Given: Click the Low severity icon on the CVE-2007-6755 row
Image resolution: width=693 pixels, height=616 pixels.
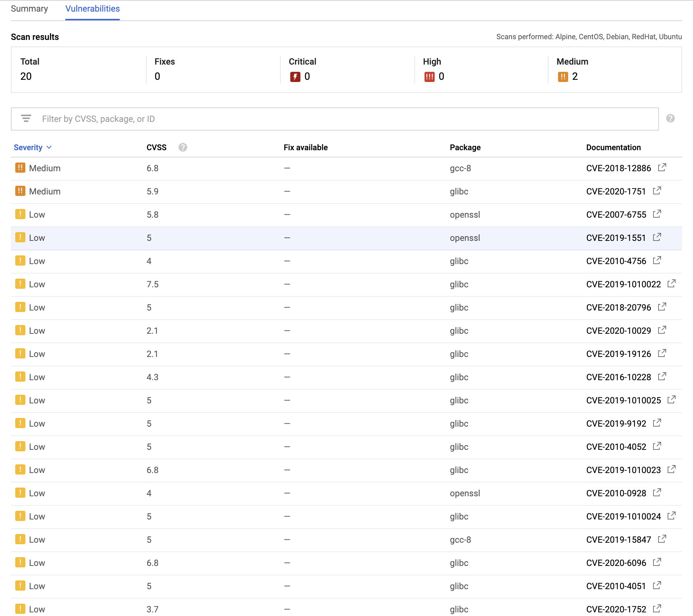Looking at the screenshot, I should 21,214.
